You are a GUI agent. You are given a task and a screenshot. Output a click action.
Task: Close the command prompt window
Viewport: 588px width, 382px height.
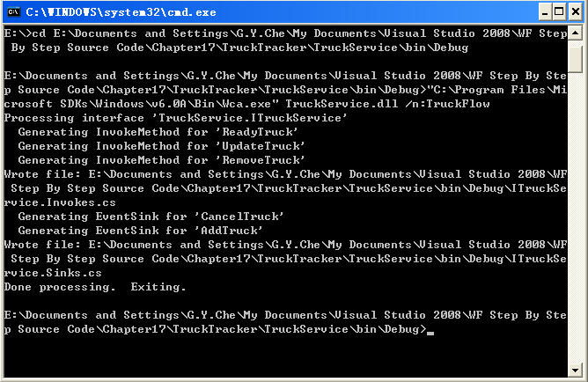pyautogui.click(x=576, y=12)
